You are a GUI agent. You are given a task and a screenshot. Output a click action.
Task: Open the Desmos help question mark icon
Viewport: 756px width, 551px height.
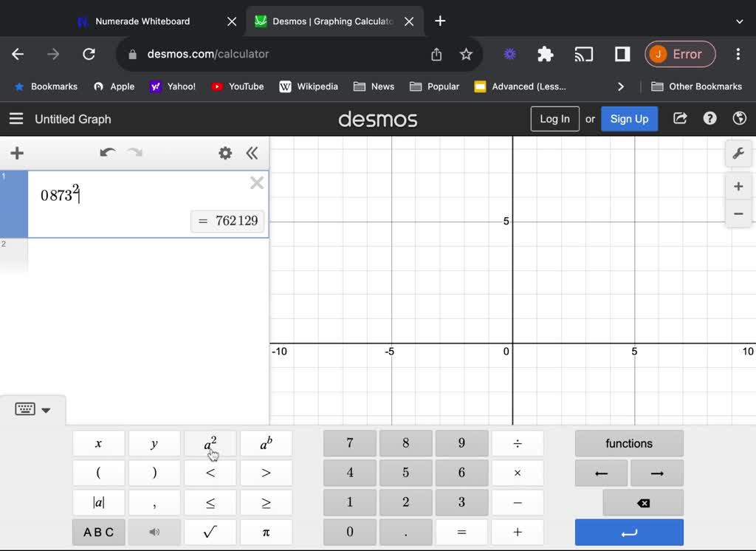709,119
